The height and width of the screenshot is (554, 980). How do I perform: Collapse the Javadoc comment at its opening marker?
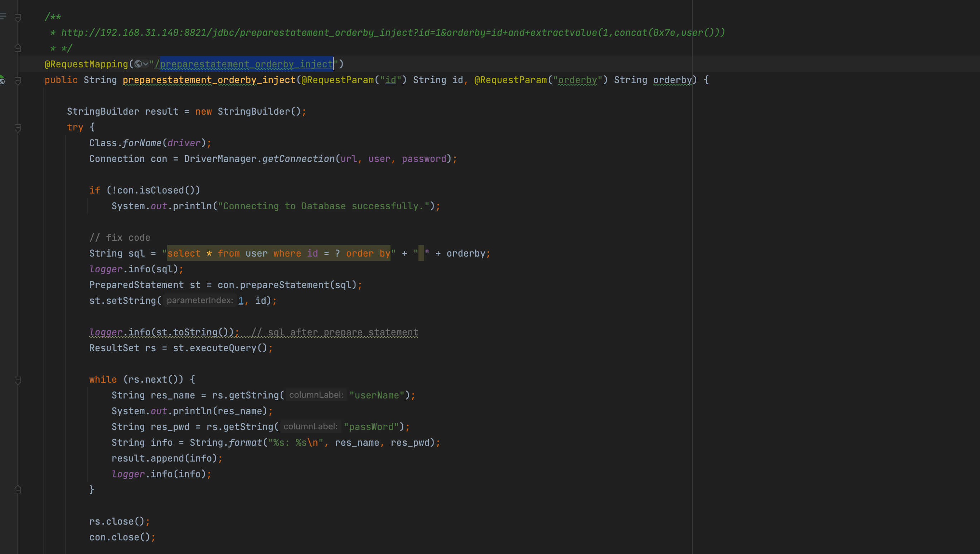(18, 17)
